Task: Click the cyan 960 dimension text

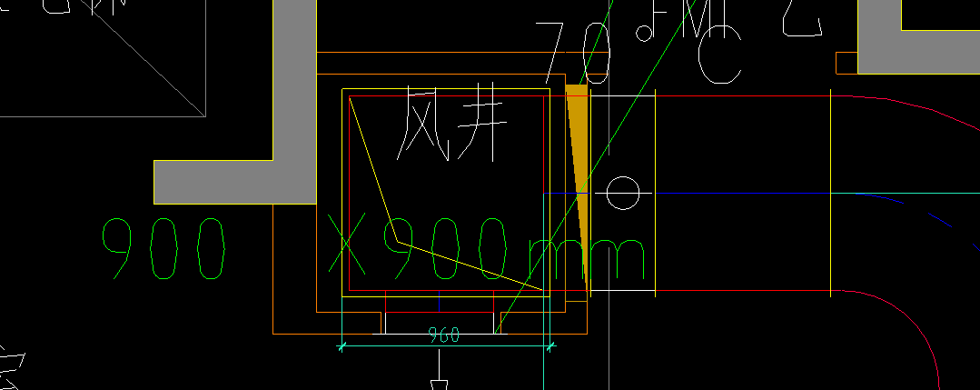Action: (x=444, y=335)
